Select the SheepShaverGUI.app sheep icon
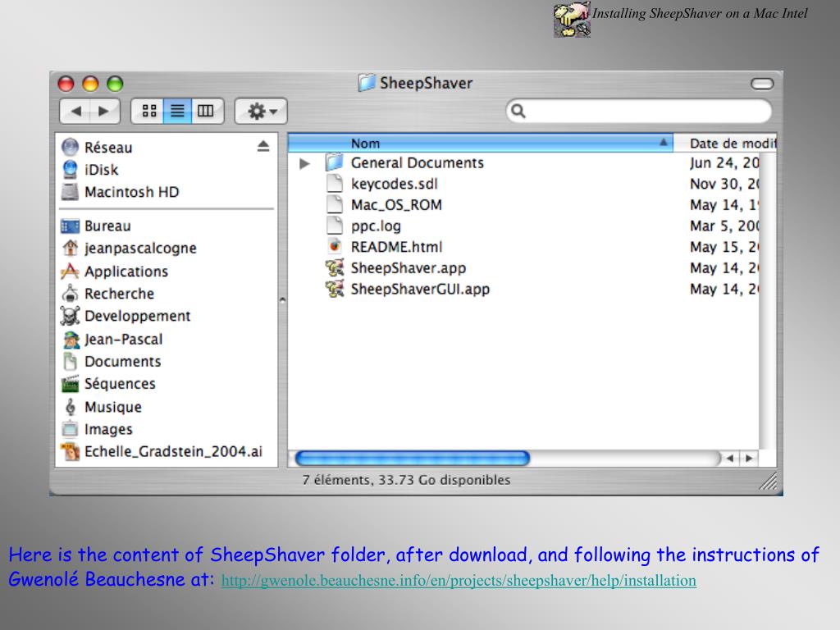 click(335, 289)
